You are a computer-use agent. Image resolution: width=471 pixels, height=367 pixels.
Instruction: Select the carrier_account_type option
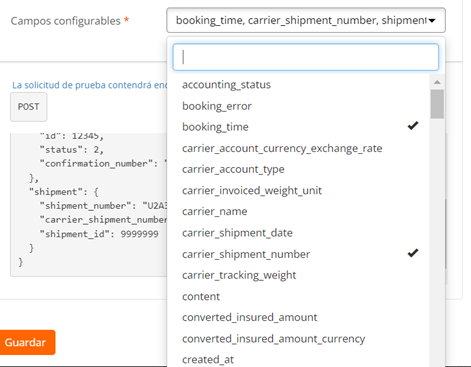[299, 169]
